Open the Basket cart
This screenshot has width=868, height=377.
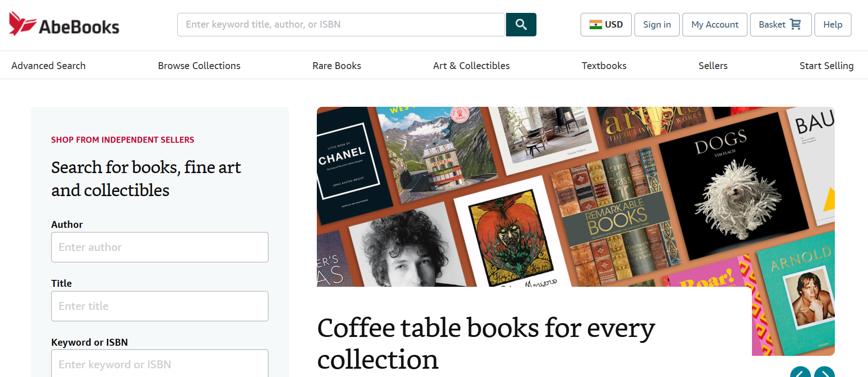780,24
